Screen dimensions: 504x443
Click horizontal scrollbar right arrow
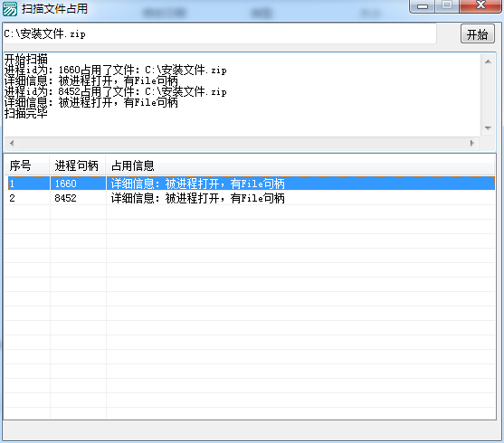[x=472, y=143]
